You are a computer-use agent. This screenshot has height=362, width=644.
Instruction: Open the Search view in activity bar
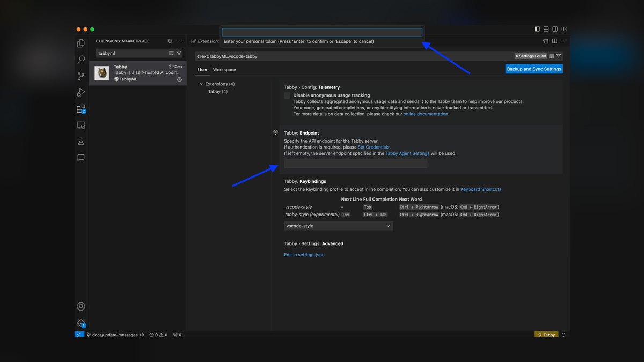[x=81, y=60]
